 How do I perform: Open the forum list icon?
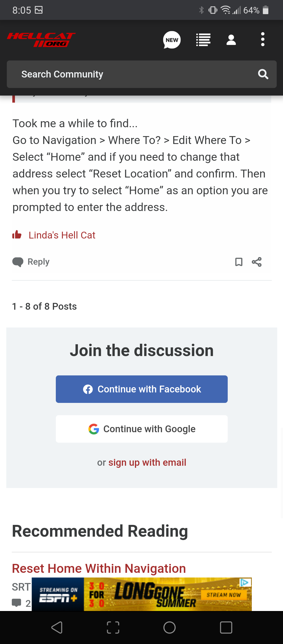click(203, 40)
